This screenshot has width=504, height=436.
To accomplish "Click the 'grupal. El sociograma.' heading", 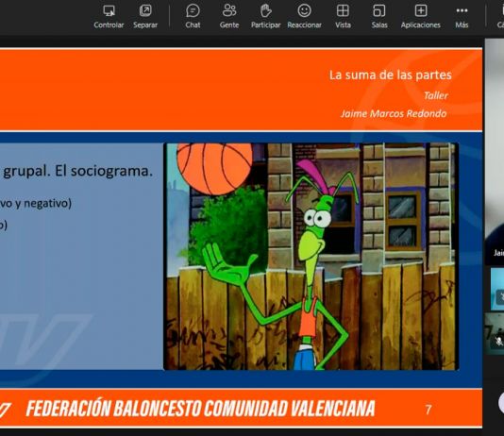I will coord(77,171).
